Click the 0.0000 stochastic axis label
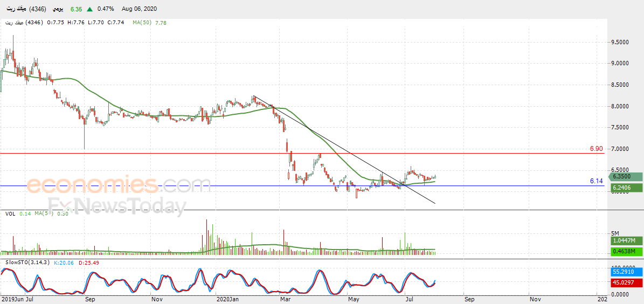Image resolution: width=644 pixels, height=304 pixels. (x=619, y=294)
